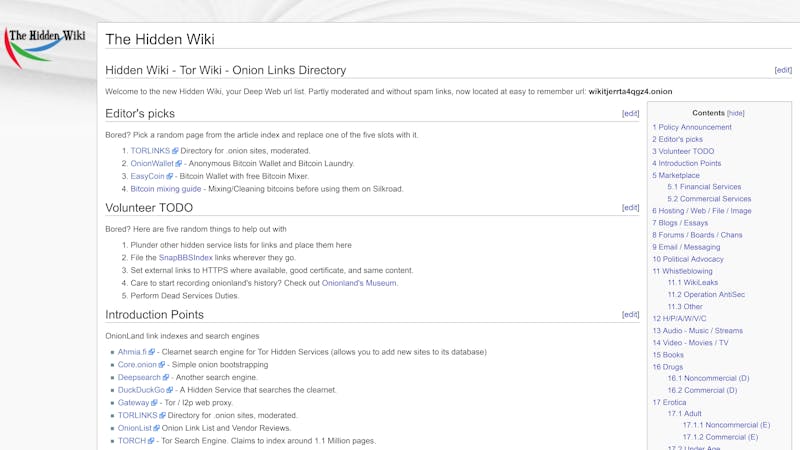This screenshot has width=800, height=450.
Task: Open the OnionList link
Action: [x=135, y=428]
